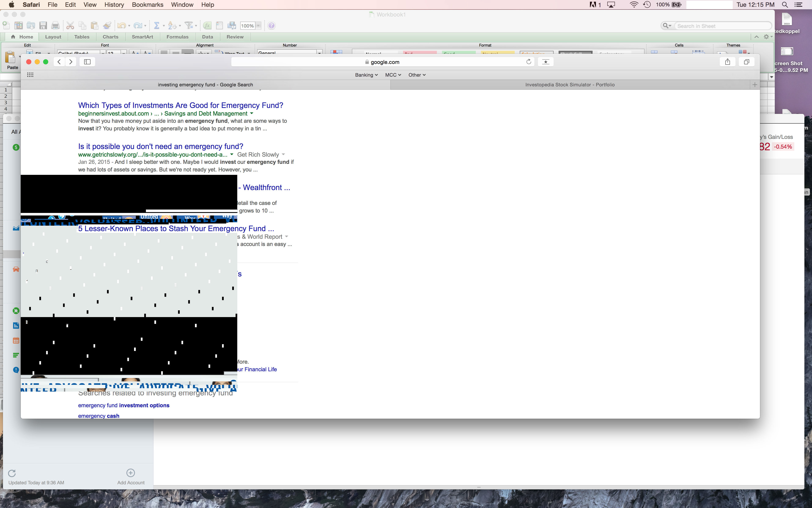The height and width of the screenshot is (508, 812).
Task: Click the refresh icon above Updated Today
Action: (12, 473)
